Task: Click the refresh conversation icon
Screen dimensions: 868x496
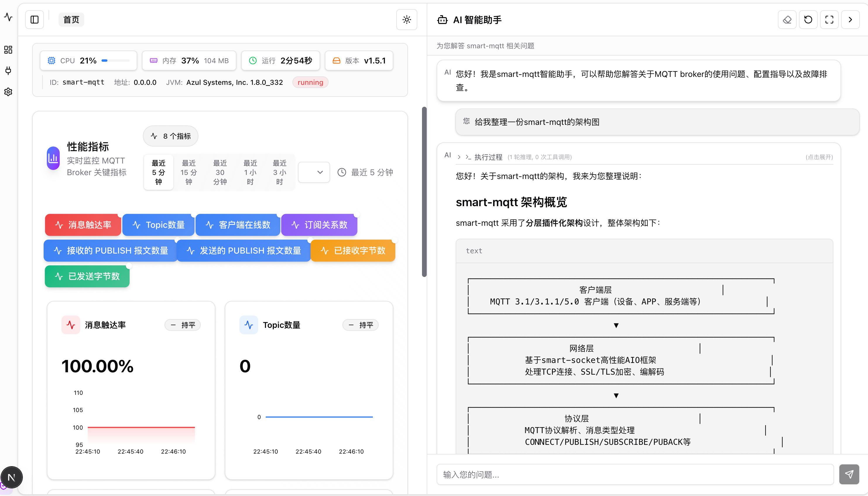Action: point(808,19)
